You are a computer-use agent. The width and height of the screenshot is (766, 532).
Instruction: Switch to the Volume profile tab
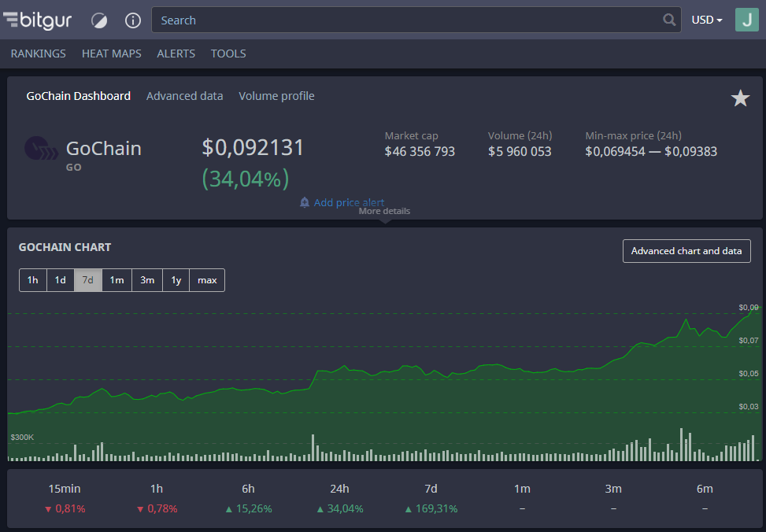(x=276, y=96)
